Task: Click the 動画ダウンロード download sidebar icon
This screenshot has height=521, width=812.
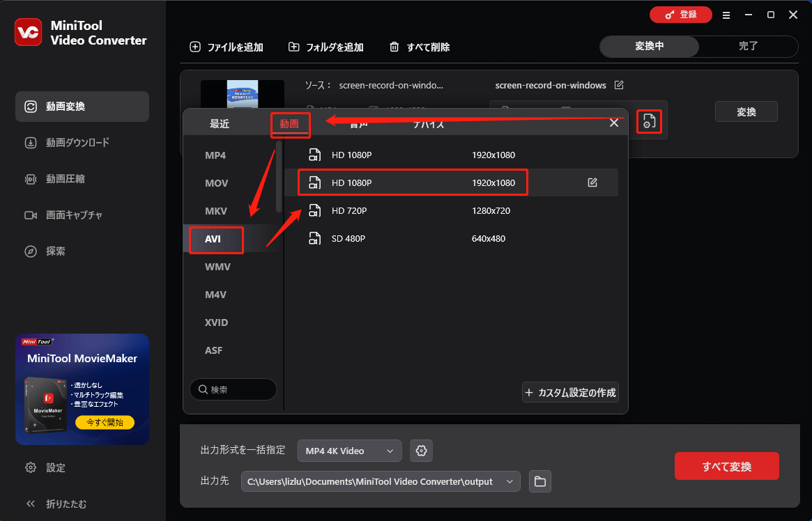Action: [x=31, y=143]
